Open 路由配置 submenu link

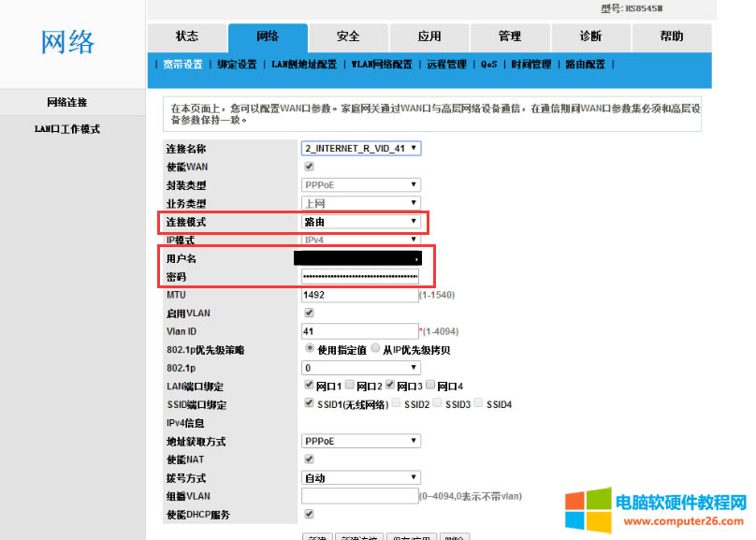[586, 65]
